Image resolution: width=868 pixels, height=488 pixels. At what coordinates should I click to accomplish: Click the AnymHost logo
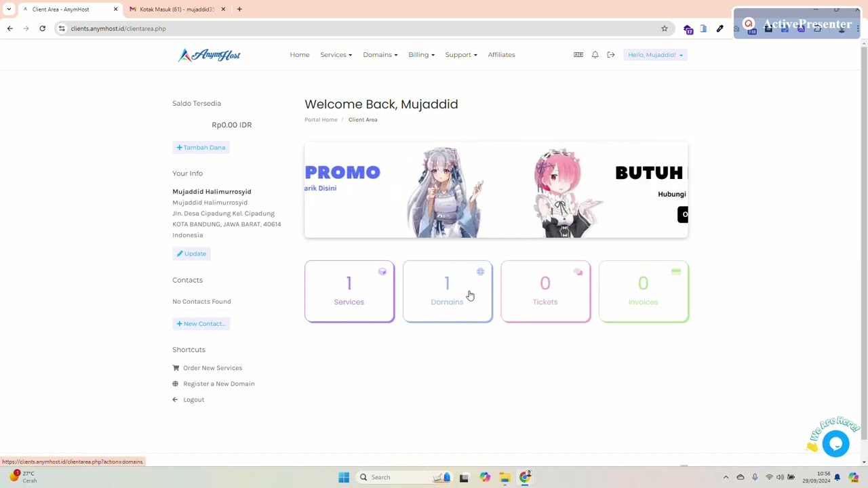point(209,55)
